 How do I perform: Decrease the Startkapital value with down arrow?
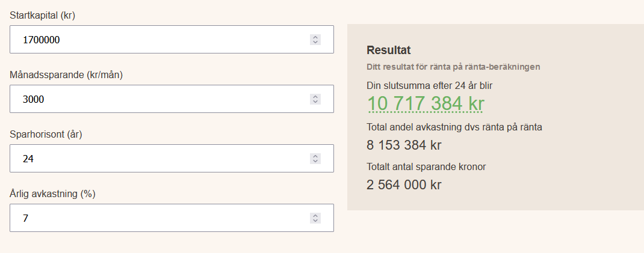(x=315, y=42)
